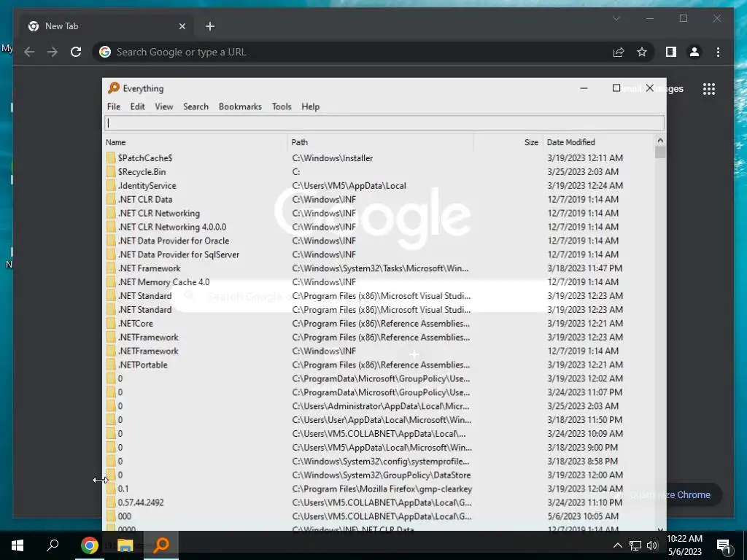Click folder icon of $Recycle.Bin
This screenshot has width=747, height=560.
(x=111, y=171)
